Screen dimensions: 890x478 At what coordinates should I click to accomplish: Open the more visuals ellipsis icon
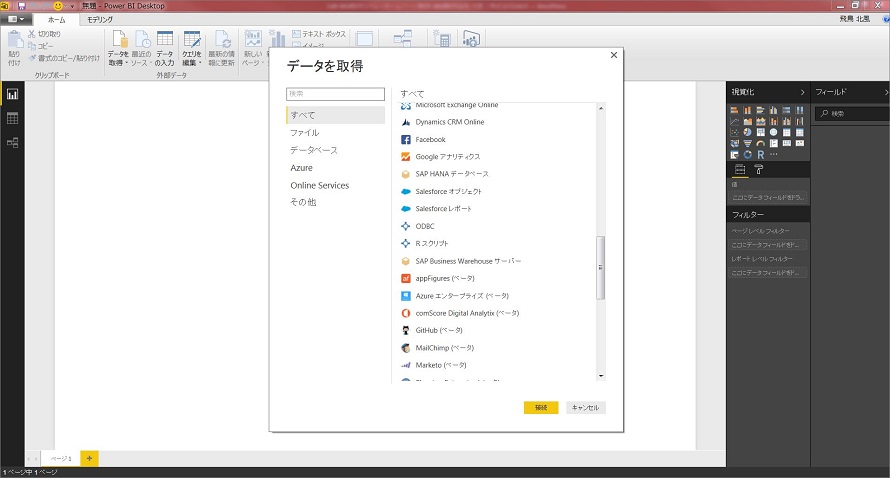tap(774, 154)
